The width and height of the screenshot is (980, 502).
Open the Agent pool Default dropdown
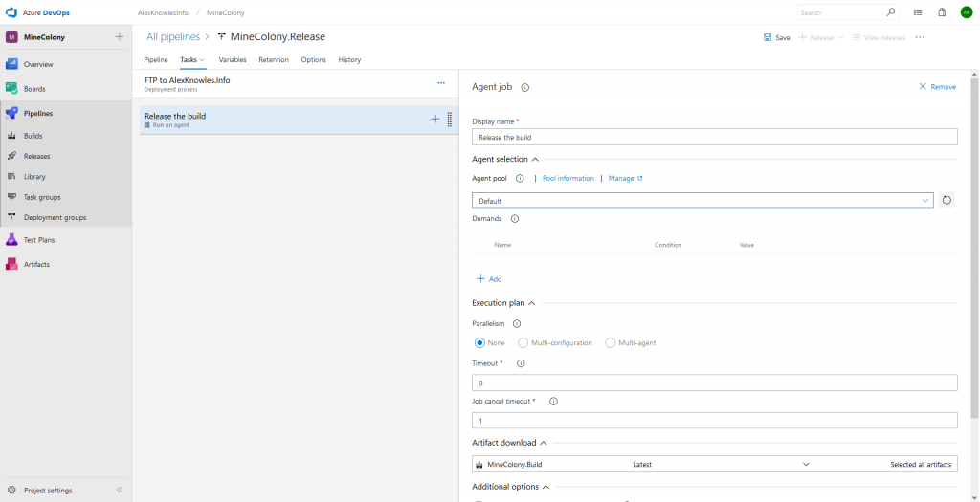[x=702, y=201]
